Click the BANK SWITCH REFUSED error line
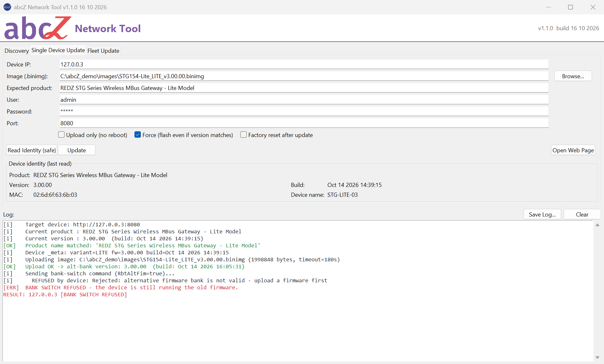Screen dimensions: 604x364 coord(121,287)
